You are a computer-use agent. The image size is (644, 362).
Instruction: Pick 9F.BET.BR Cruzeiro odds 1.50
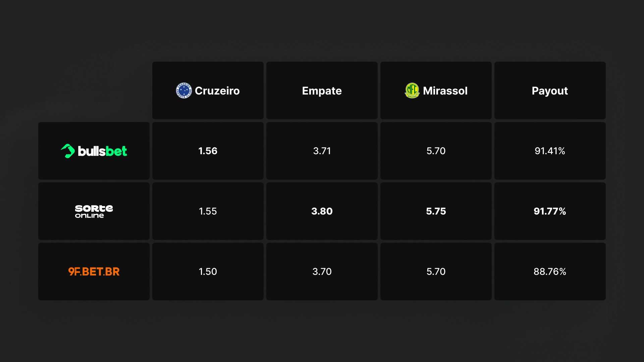pos(208,271)
